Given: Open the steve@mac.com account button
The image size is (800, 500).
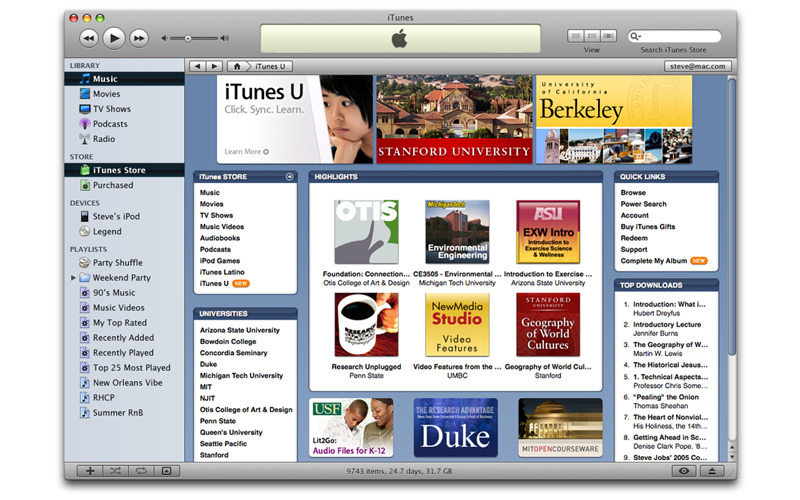Looking at the screenshot, I should pyautogui.click(x=697, y=66).
